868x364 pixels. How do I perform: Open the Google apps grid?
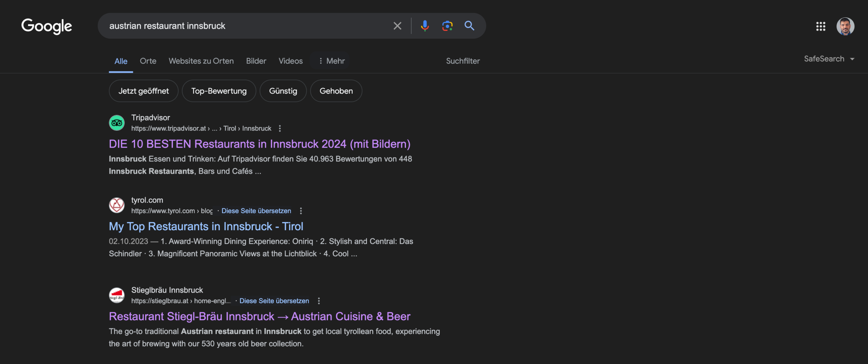[821, 26]
